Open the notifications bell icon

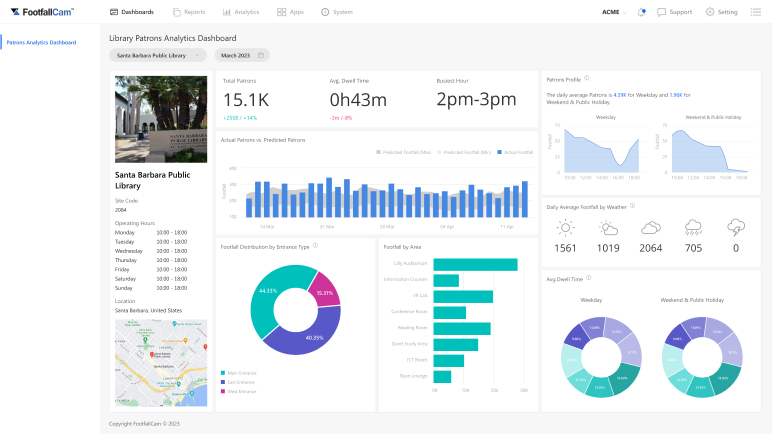[641, 12]
